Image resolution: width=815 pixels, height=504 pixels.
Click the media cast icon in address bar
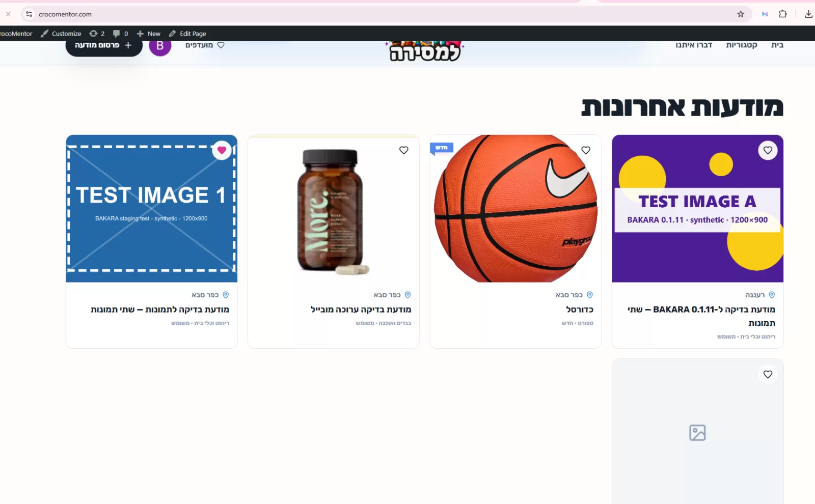(x=765, y=14)
